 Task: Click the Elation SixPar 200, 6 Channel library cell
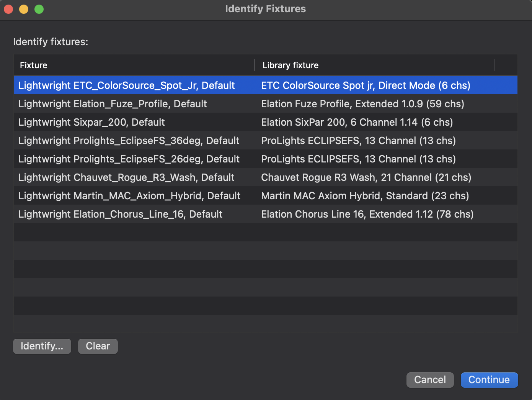tap(357, 122)
